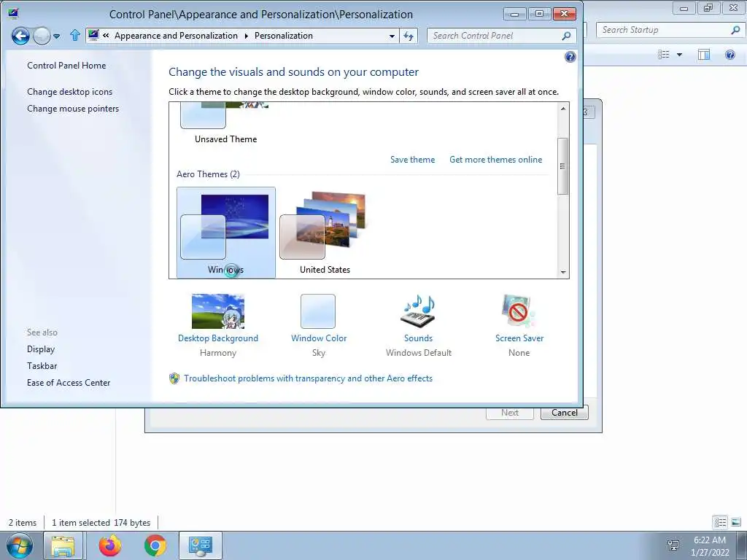
Task: Click the theme list scrollbar thumb
Action: (x=563, y=166)
